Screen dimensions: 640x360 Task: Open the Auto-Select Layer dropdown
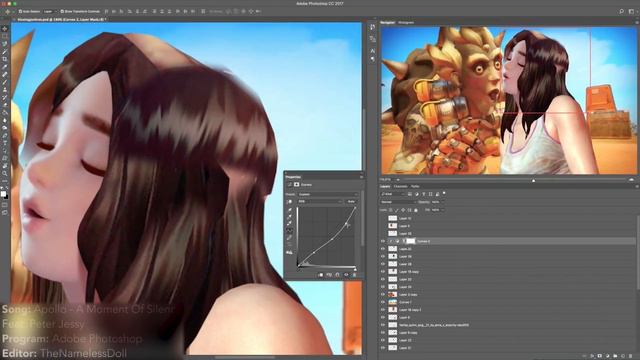[50, 11]
